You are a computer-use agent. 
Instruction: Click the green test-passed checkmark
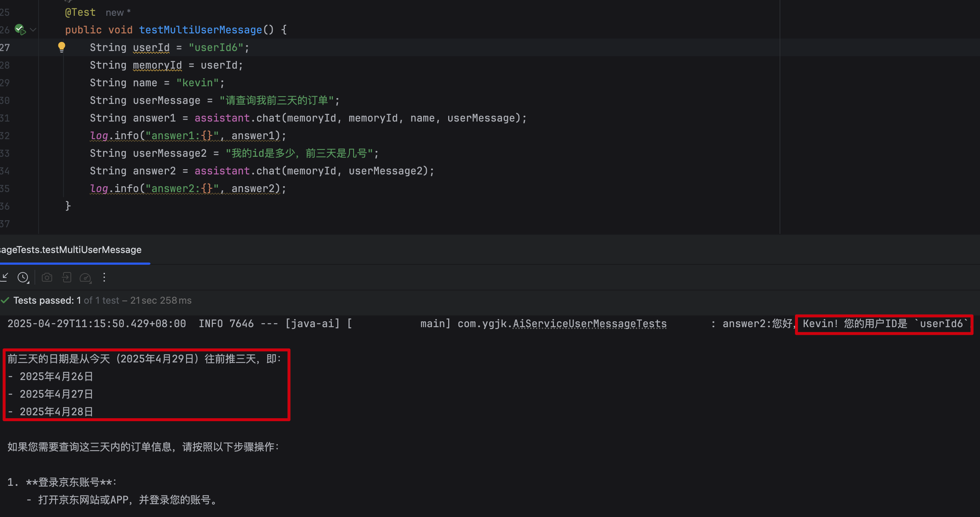coord(5,300)
